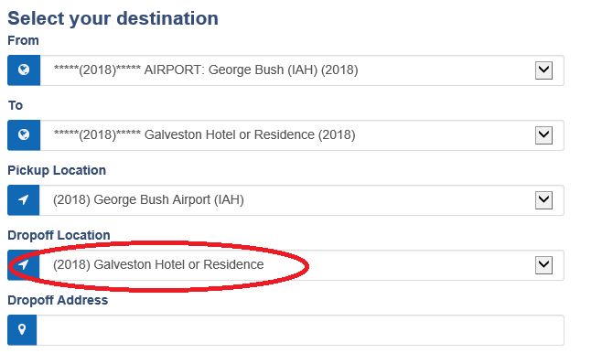This screenshot has height=364, width=602.
Task: Open the Dropoff Location dropdown arrow
Action: pyautogui.click(x=543, y=265)
